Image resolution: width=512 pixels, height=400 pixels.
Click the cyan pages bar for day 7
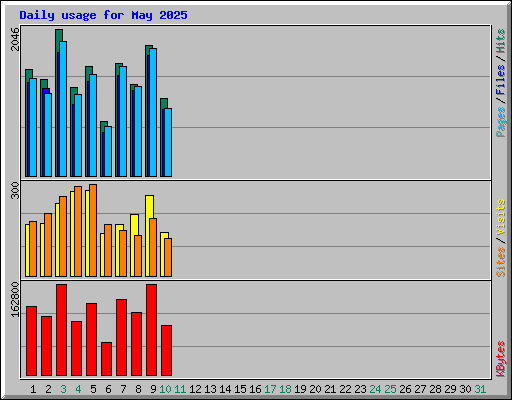click(123, 121)
